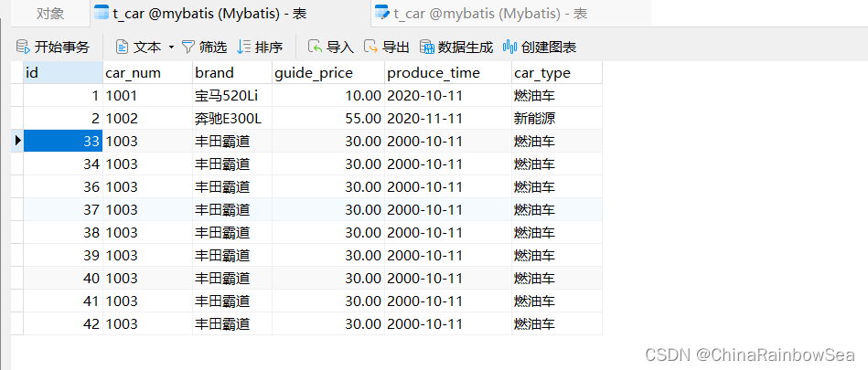Open the 文本 dropdown arrow

pos(171,47)
